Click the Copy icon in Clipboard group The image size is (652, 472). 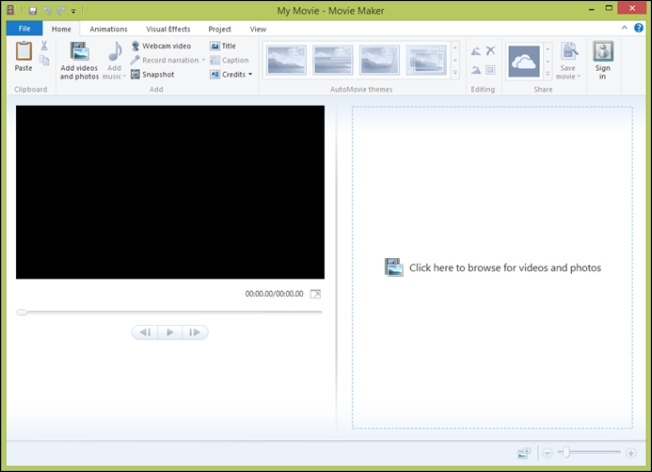[x=44, y=61]
